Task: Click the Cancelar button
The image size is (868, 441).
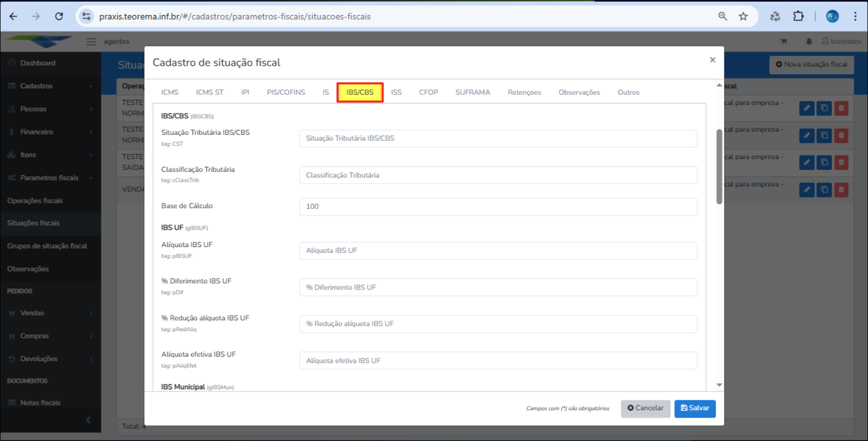Action: 645,408
